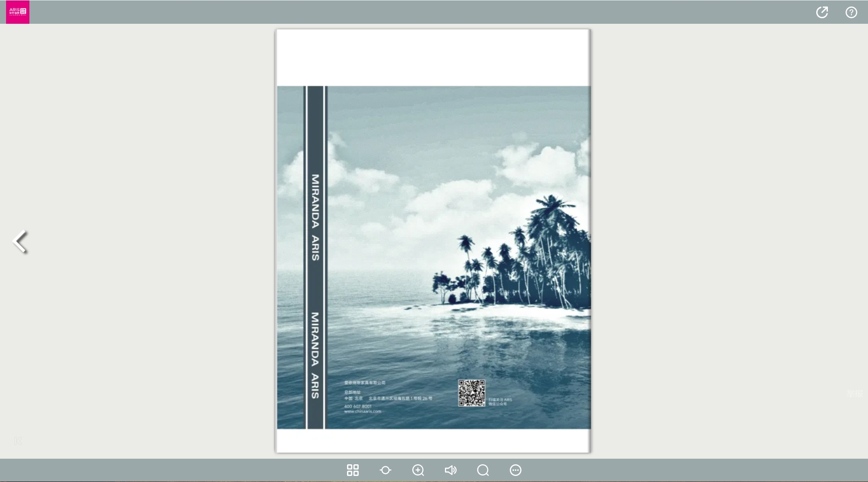The height and width of the screenshot is (482, 868).
Task: Open the page thumbnails grid view
Action: pyautogui.click(x=353, y=470)
